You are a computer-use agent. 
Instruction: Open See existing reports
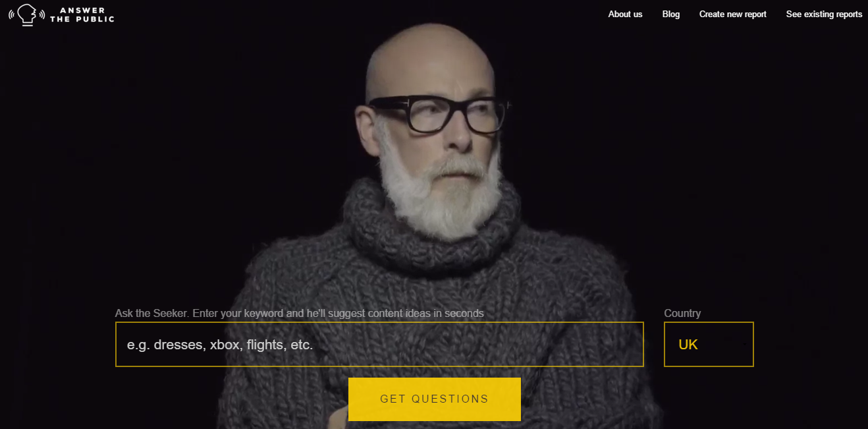click(824, 14)
